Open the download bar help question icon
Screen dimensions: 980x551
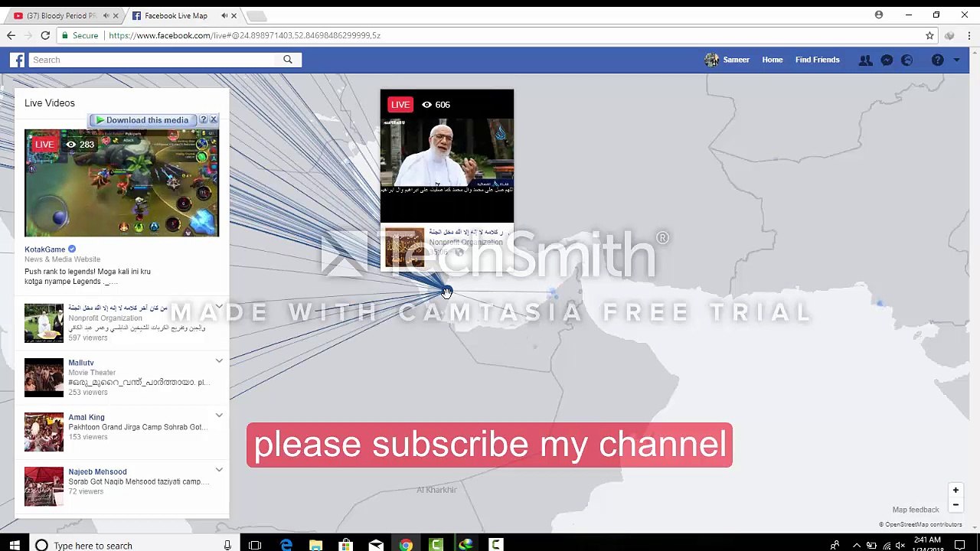pyautogui.click(x=204, y=120)
